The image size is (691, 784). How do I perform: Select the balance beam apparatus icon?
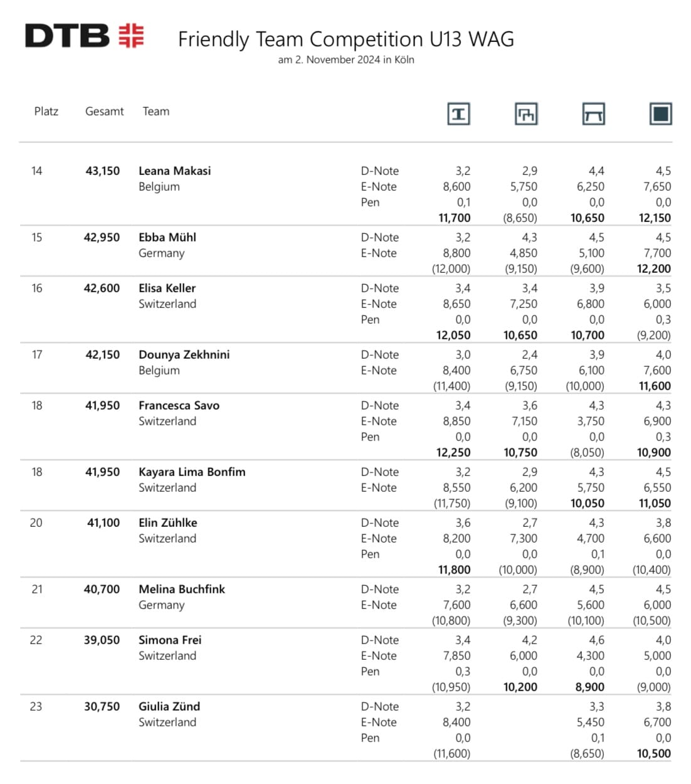593,114
